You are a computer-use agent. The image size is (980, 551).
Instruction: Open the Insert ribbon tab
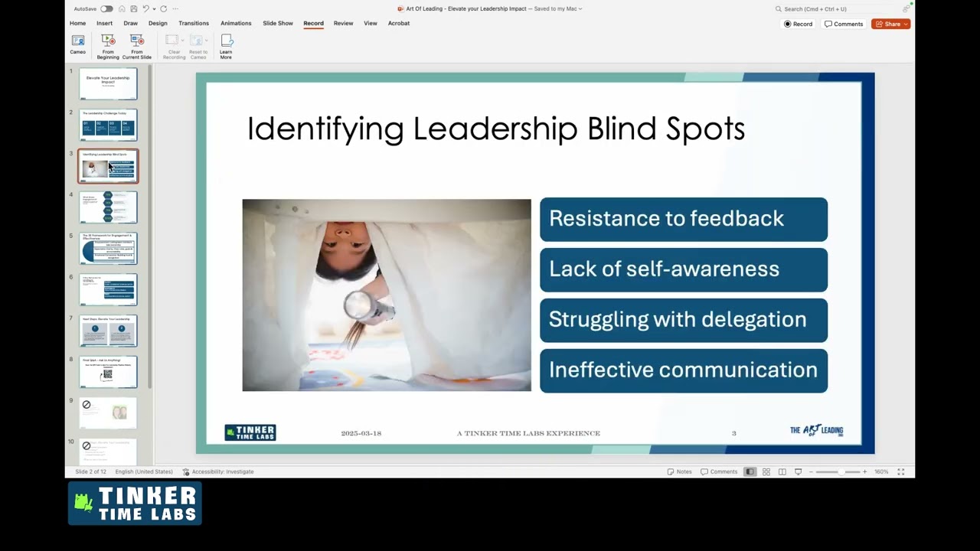coord(104,23)
